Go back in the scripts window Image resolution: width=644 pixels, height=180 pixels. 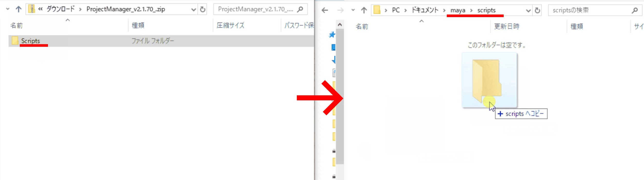click(325, 10)
